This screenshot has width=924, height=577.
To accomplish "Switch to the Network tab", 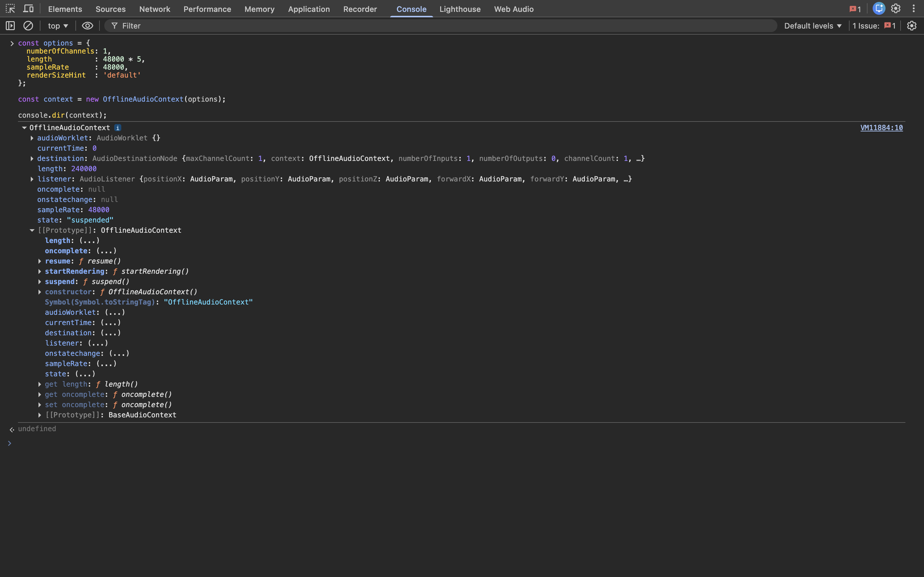I will click(155, 9).
